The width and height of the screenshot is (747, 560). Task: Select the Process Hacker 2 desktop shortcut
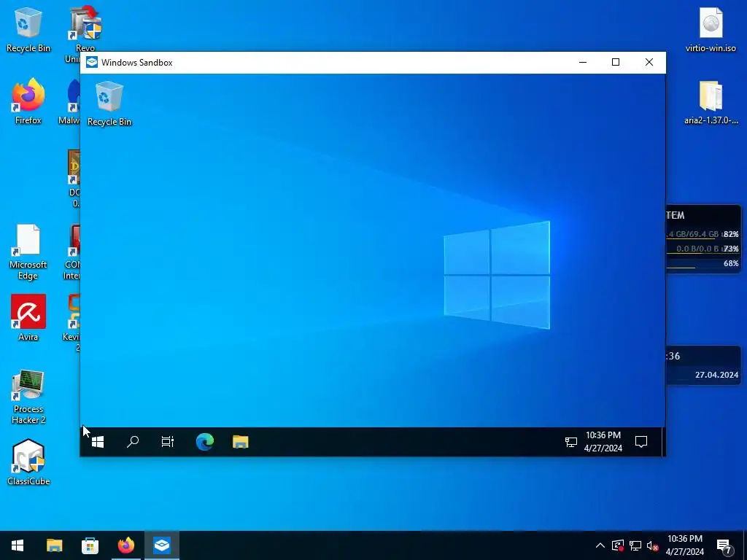[28, 397]
